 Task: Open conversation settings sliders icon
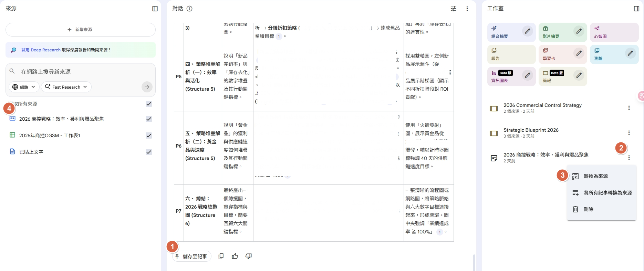click(453, 9)
